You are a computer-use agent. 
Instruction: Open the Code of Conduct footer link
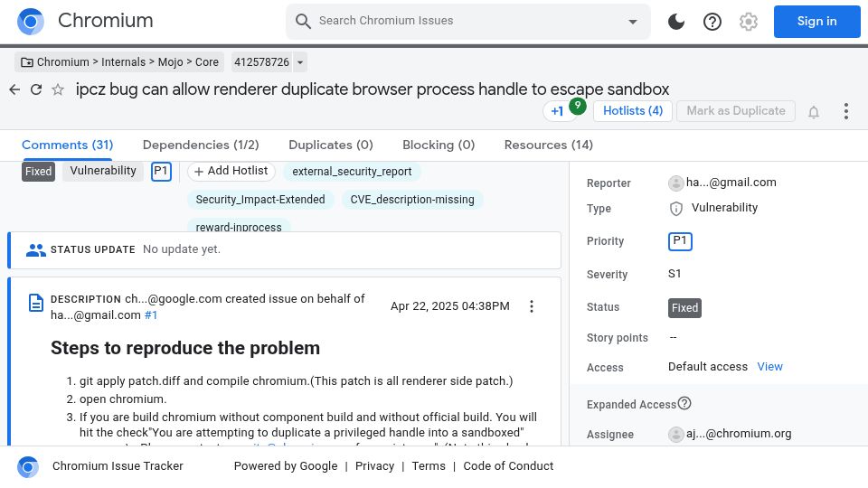(x=508, y=466)
